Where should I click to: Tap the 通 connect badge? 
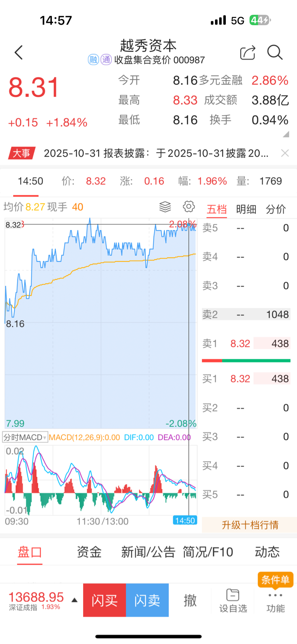click(106, 60)
